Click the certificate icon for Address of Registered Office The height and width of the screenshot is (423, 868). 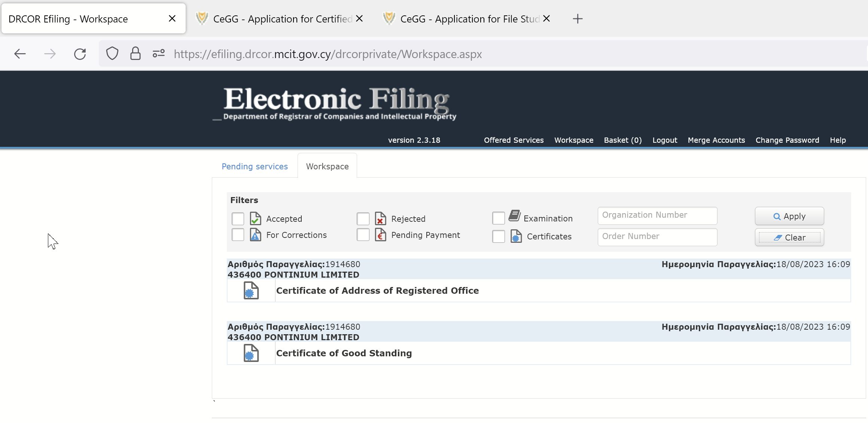(x=251, y=291)
